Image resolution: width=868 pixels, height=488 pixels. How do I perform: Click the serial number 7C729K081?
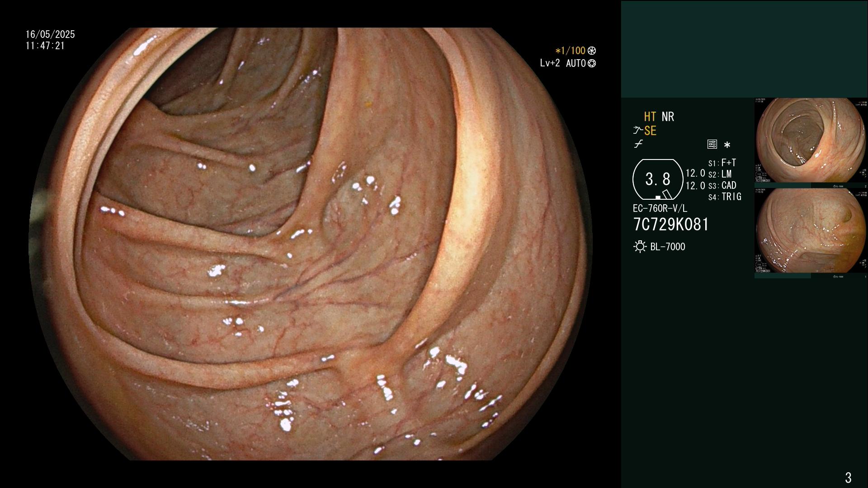click(671, 225)
